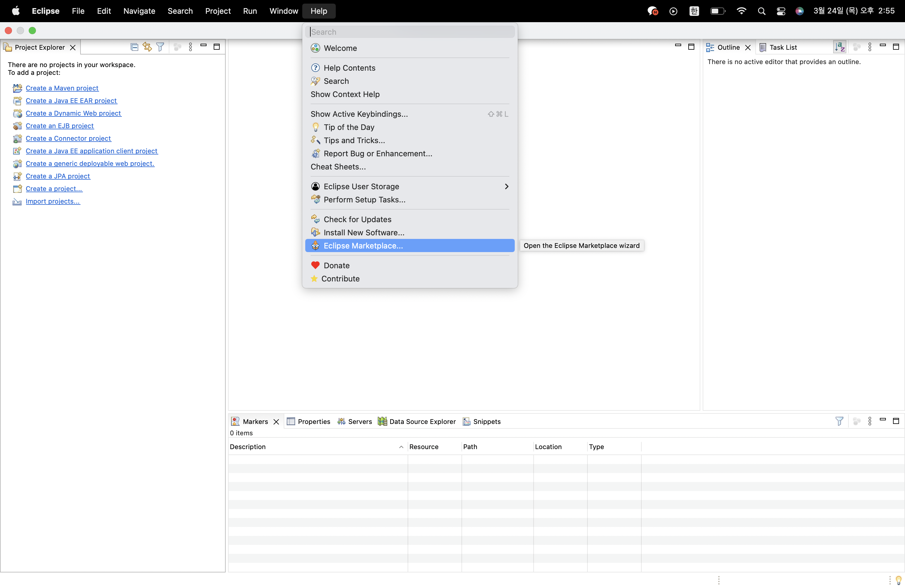Open Project Explorer view menu dots
This screenshot has height=588, width=905.
(x=191, y=47)
